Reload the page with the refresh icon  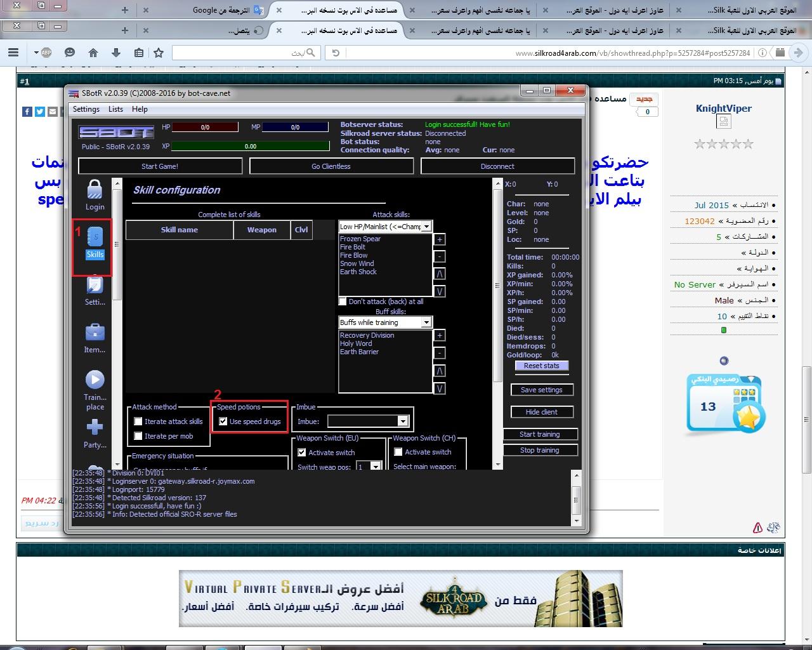point(336,53)
